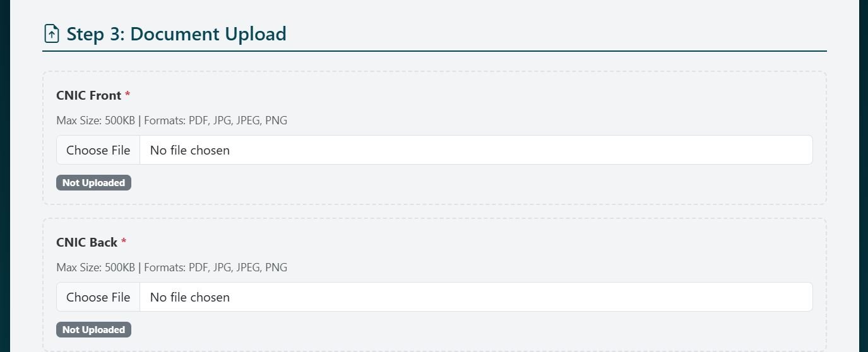Click the Formats list text under CNIC Back

(x=215, y=267)
